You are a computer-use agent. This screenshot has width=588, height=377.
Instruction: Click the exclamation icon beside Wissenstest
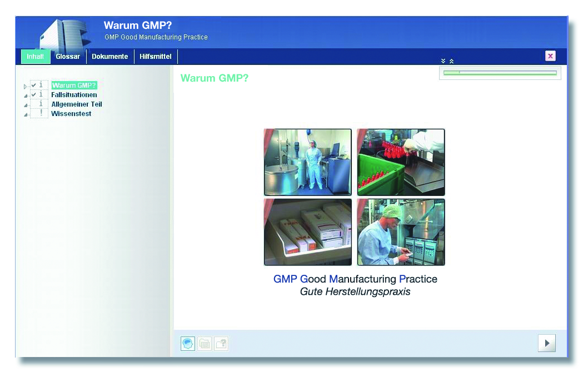coord(41,113)
